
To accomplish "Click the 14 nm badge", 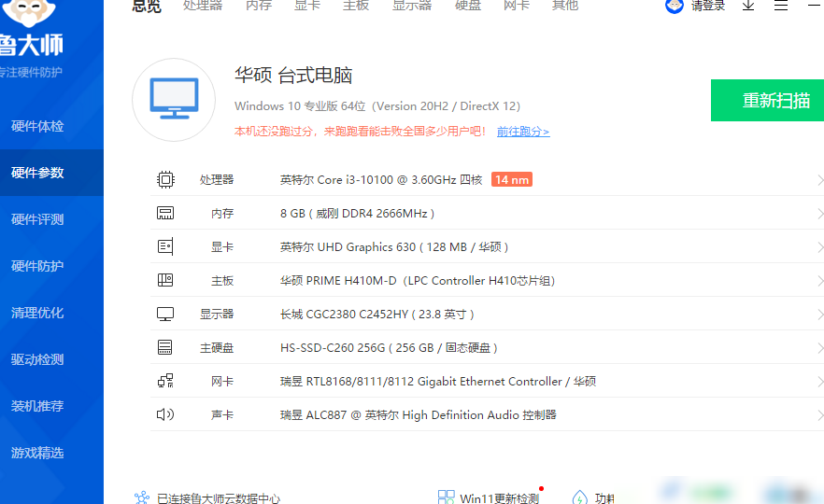I will coord(512,179).
